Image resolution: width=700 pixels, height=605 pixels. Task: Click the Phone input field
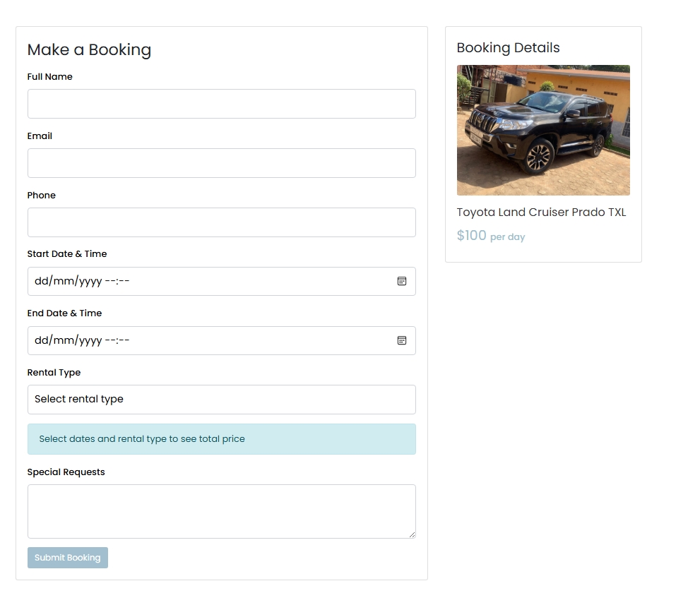[221, 222]
